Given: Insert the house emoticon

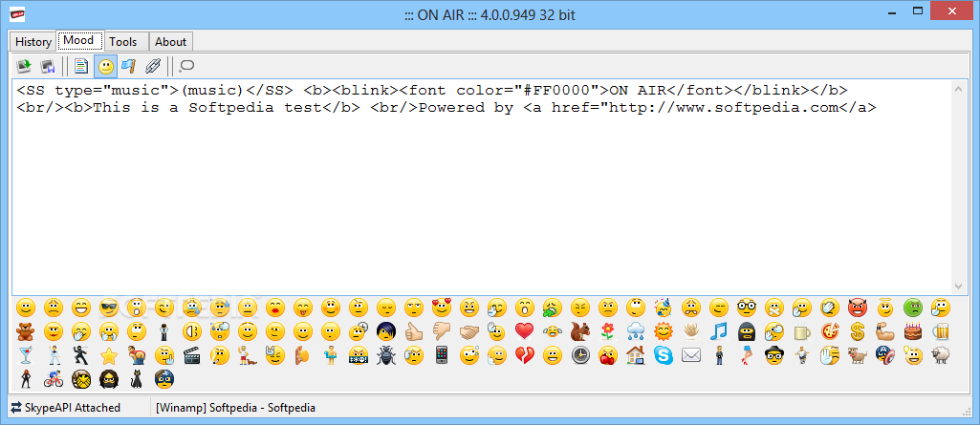Looking at the screenshot, I should pos(636,355).
